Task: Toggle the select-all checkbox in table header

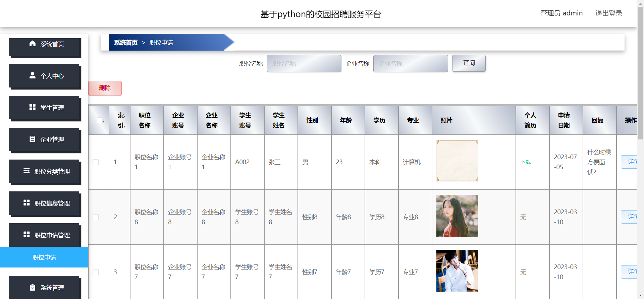Action: (x=100, y=120)
